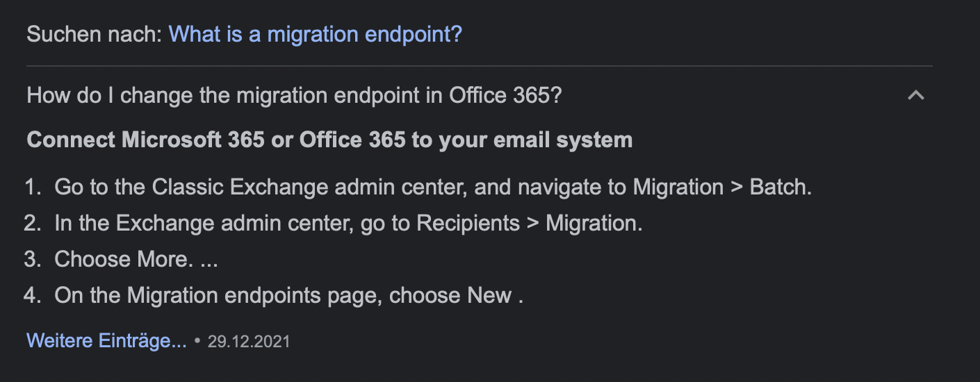The height and width of the screenshot is (382, 980).
Task: Click the "Recipients > Migration" text
Action: (529, 223)
